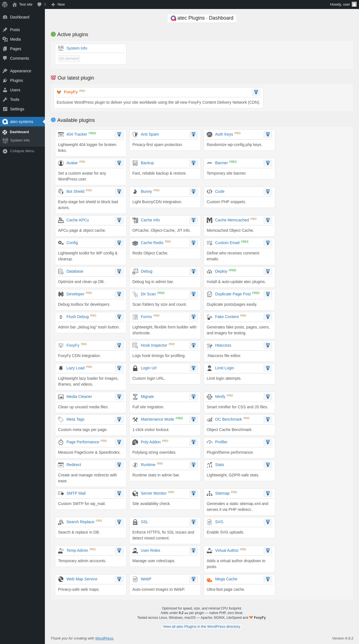Install SSL plugin via download icon
Viewport: 359px width, 644px height.
(x=194, y=522)
